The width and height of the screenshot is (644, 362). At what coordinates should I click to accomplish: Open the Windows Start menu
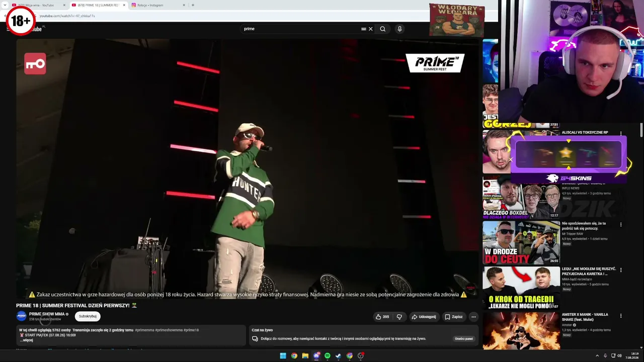coord(283,356)
